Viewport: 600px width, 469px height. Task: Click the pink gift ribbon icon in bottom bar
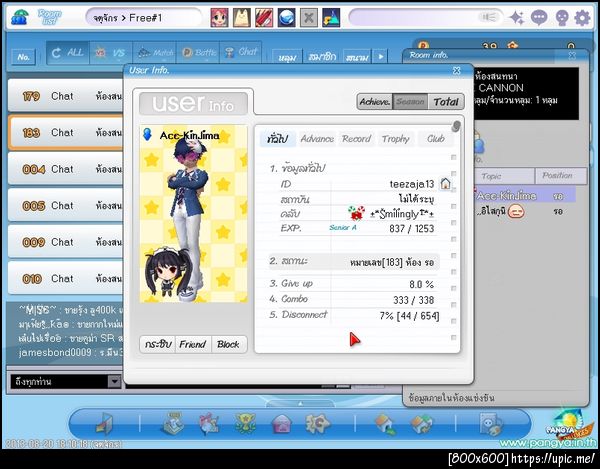click(x=209, y=423)
